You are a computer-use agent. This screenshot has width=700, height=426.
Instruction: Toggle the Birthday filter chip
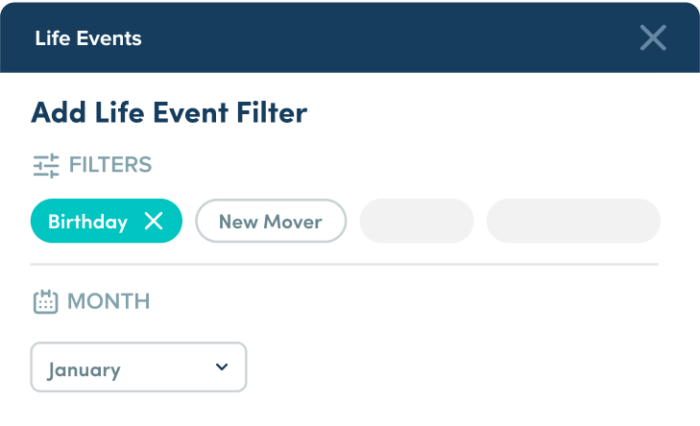tap(107, 222)
